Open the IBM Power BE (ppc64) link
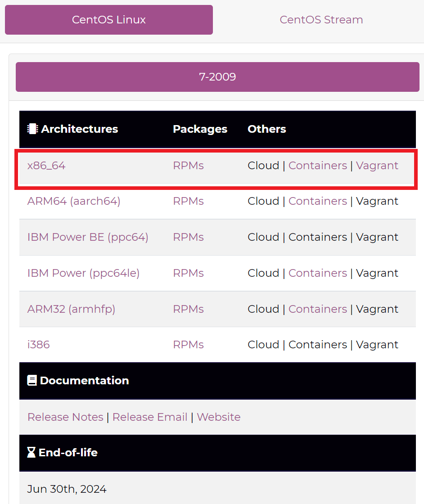Viewport: 424px width, 504px height. [x=88, y=237]
